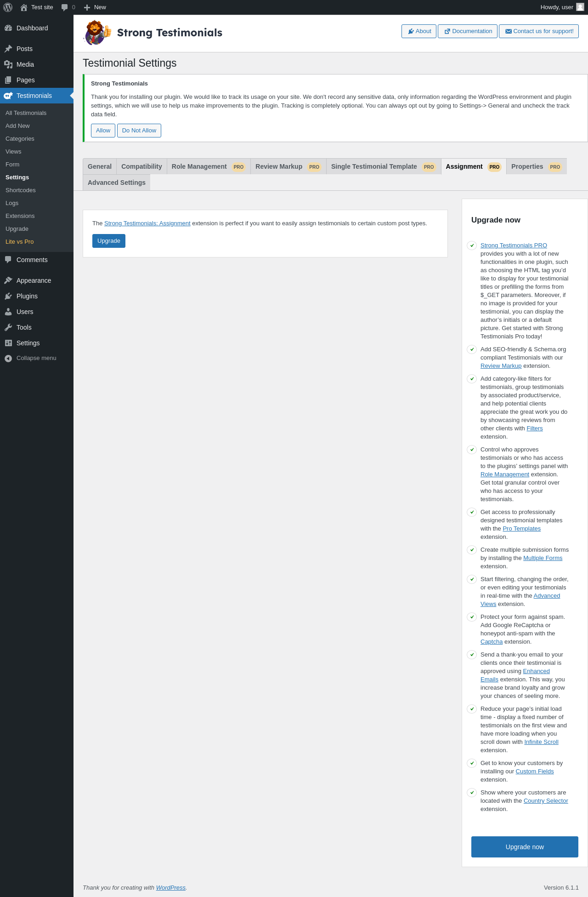Click the Dashboard gauge icon
This screenshot has height=897, width=588.
8,28
